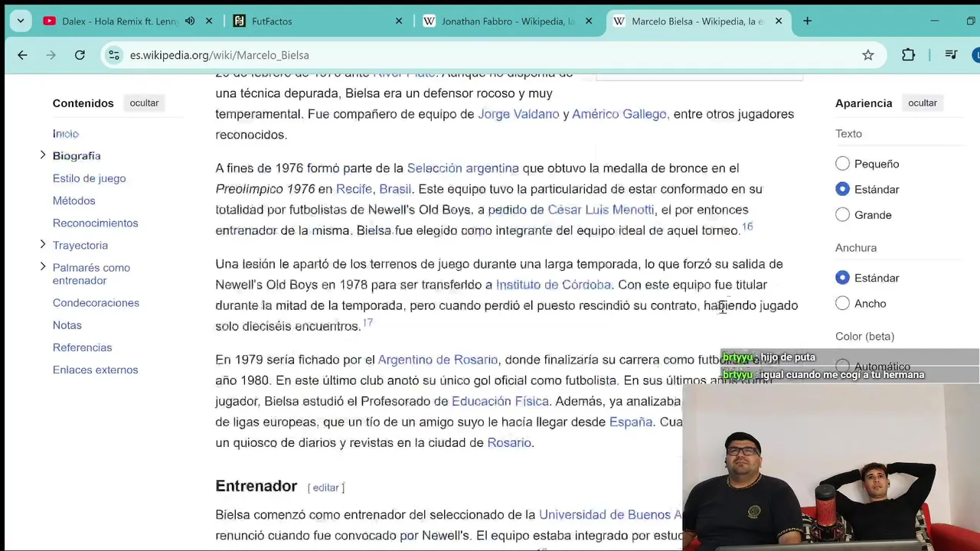The height and width of the screenshot is (551, 980).
Task: Jump to Enlaces externos section
Action: (x=96, y=370)
